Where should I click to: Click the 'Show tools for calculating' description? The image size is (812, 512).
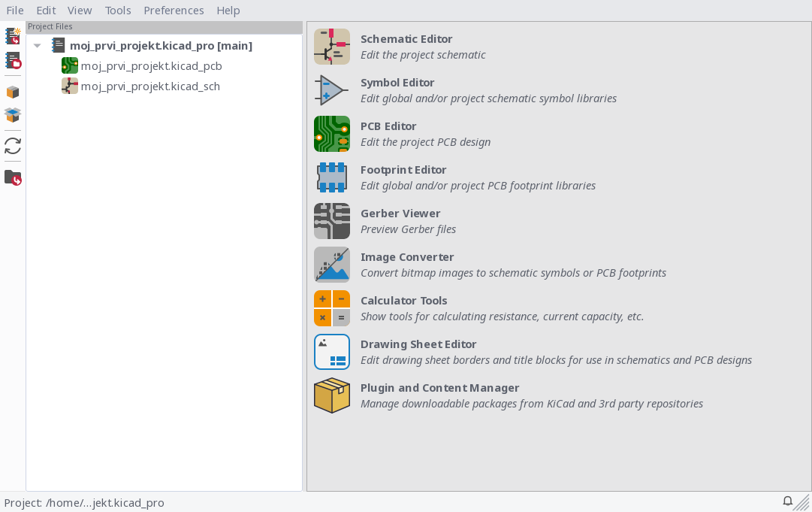coord(503,316)
